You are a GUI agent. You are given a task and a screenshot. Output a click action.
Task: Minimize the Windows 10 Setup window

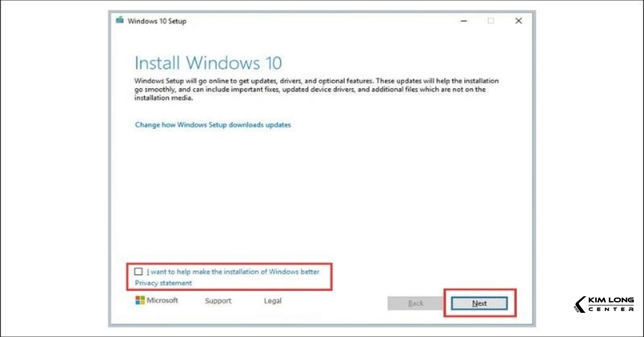pyautogui.click(x=463, y=20)
